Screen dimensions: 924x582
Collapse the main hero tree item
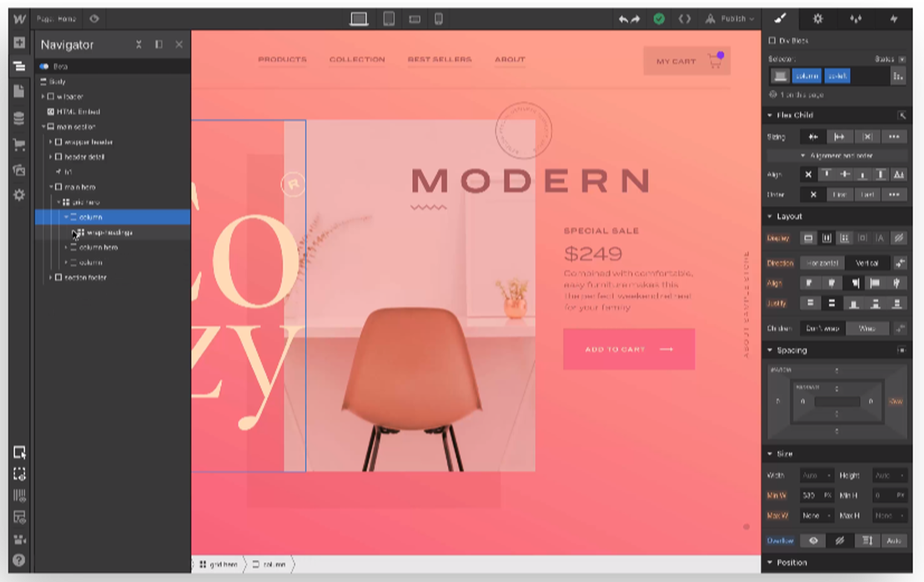tap(51, 187)
